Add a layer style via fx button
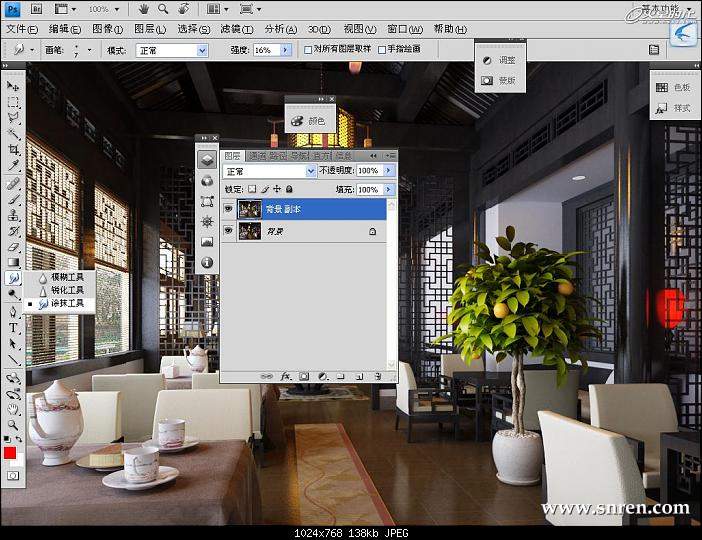The width and height of the screenshot is (702, 540). (x=285, y=377)
